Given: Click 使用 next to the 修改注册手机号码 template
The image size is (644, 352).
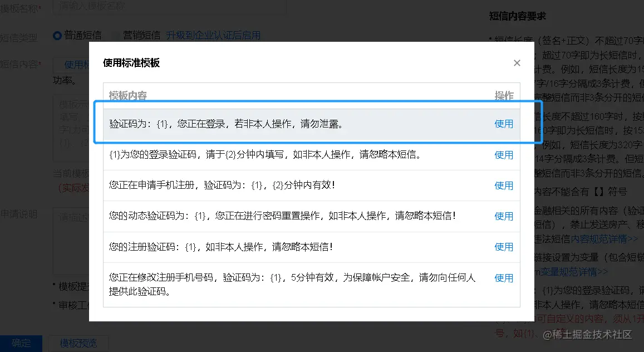Looking at the screenshot, I should coord(503,277).
